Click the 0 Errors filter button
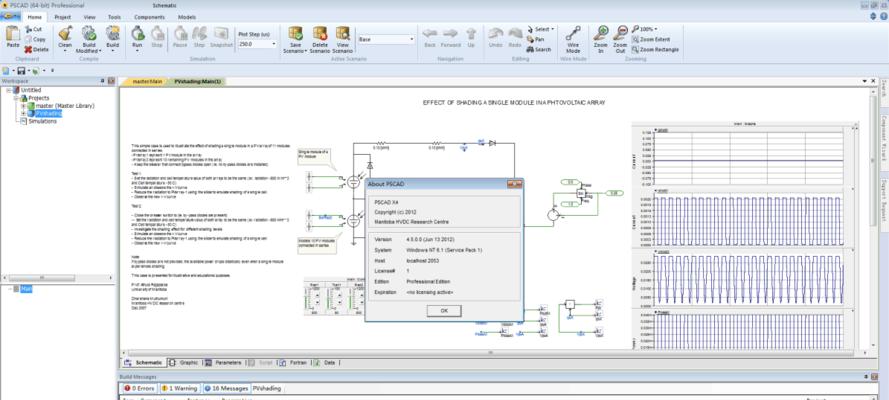Viewport: 889px width, 400px height. [139, 389]
